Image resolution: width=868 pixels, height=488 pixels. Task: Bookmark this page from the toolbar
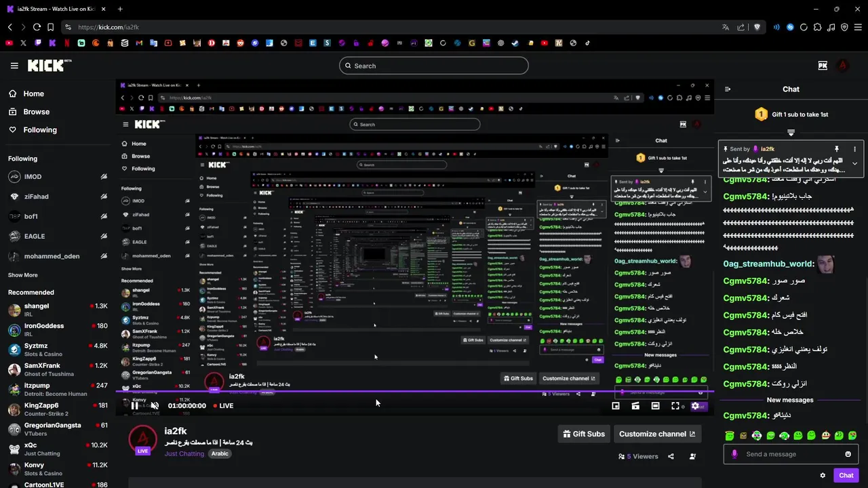click(x=50, y=27)
